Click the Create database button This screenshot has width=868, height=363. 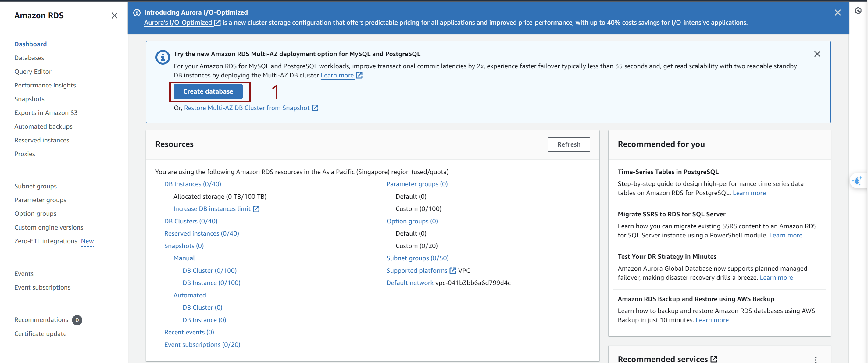208,91
